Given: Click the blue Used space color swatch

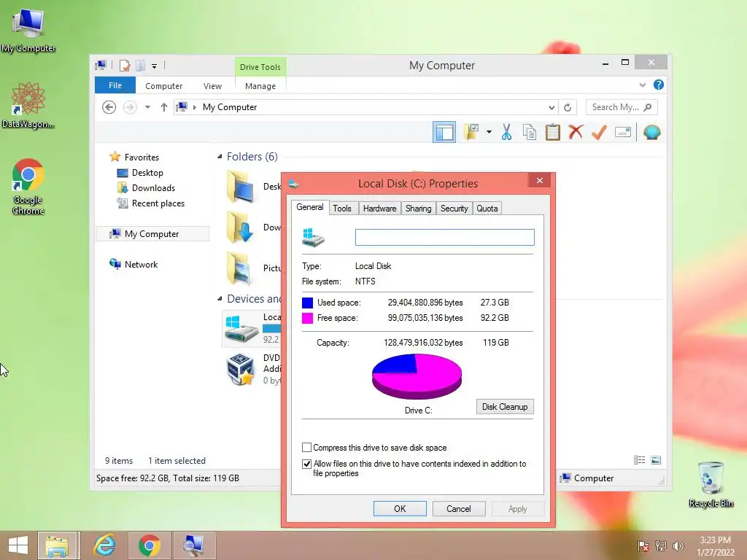Looking at the screenshot, I should (307, 303).
